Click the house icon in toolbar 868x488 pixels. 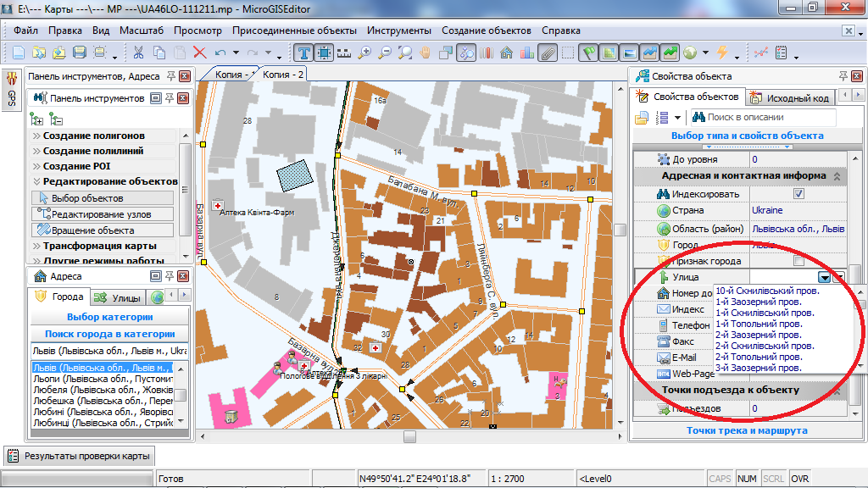coord(507,53)
